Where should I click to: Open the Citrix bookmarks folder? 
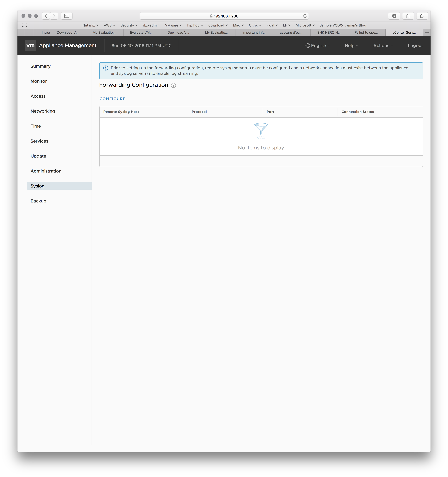tap(255, 25)
